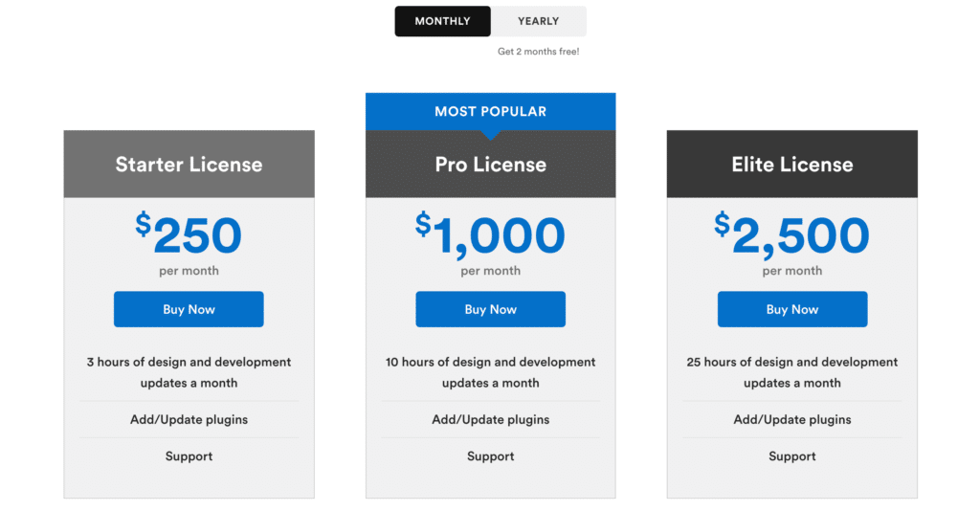Click Starter's 3 hours of design feature

189,372
